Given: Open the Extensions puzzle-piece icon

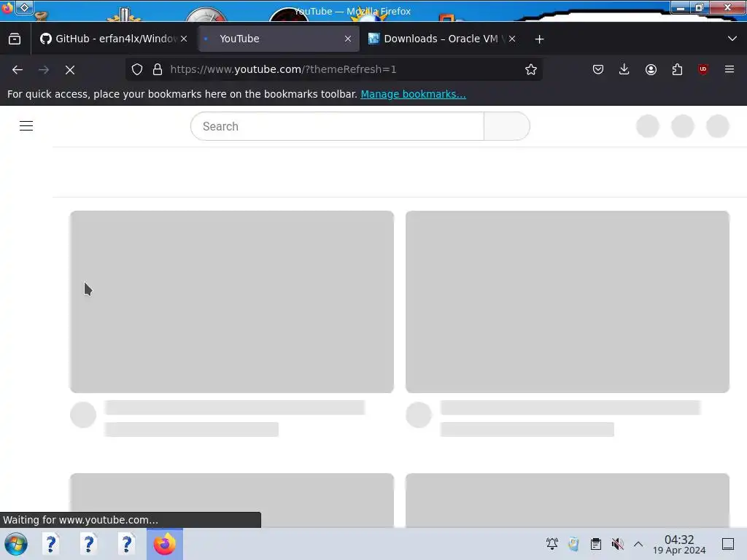Looking at the screenshot, I should point(677,69).
